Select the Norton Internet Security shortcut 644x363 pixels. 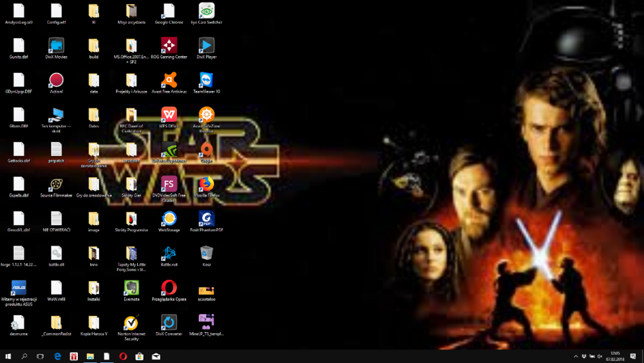(131, 322)
